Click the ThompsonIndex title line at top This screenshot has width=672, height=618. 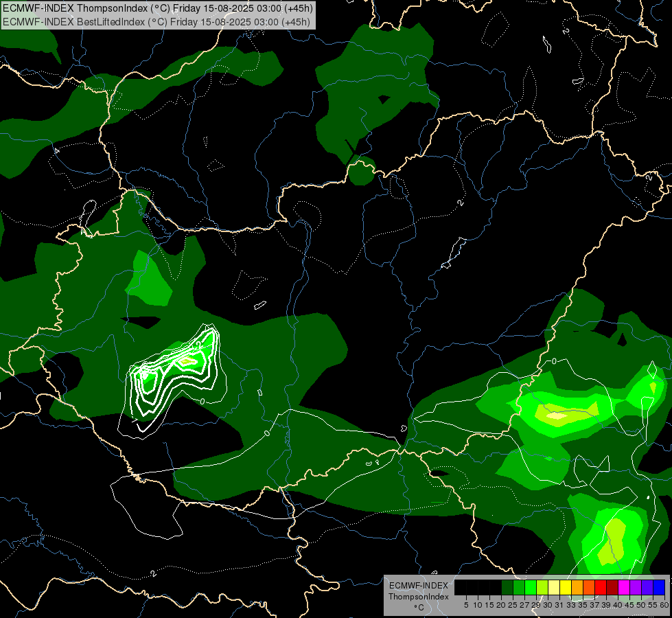click(158, 8)
